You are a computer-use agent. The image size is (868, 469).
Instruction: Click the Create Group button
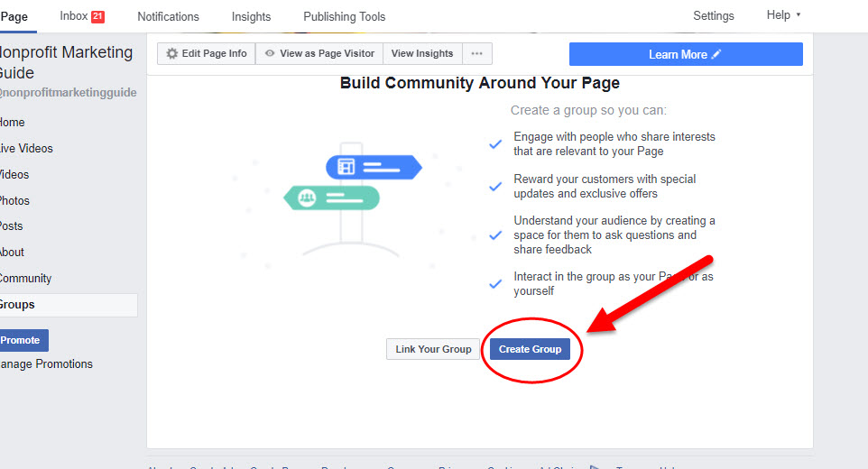click(x=530, y=349)
